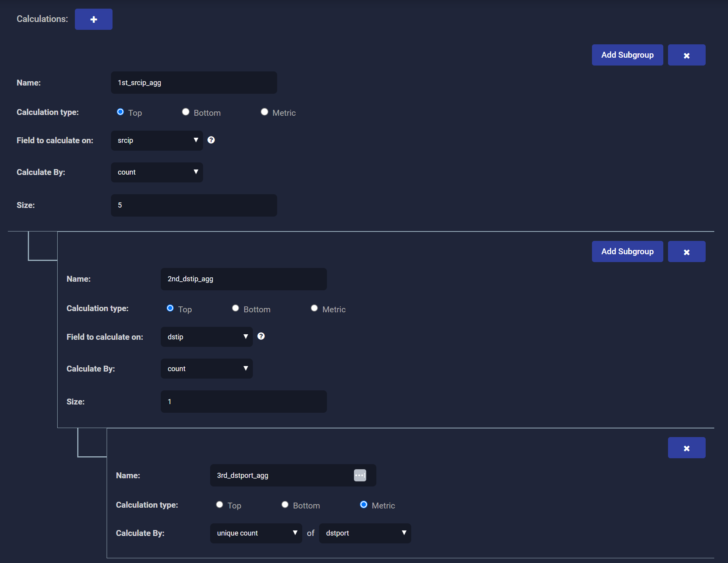Select Metric for 2nd_dstip_agg calculation type
This screenshot has height=563, width=728.
coord(314,308)
